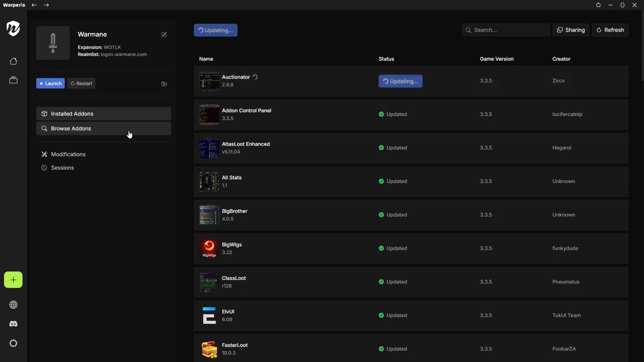Click the addon search field
The width and height of the screenshot is (644, 362).
click(506, 30)
